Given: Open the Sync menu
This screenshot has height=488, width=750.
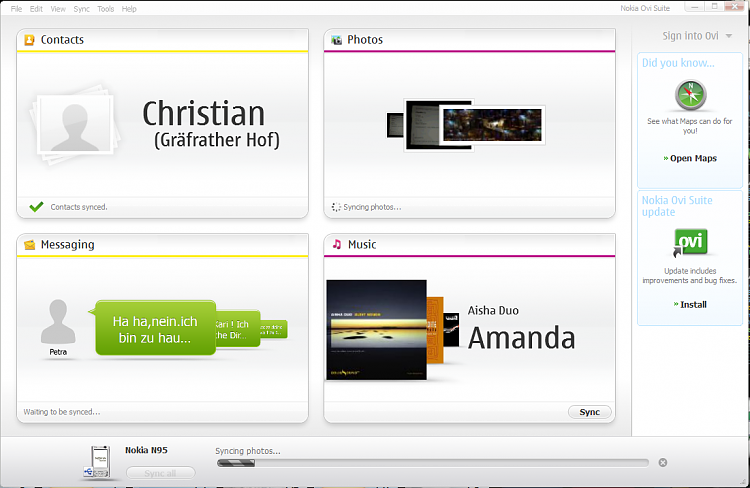Looking at the screenshot, I should [x=81, y=9].
